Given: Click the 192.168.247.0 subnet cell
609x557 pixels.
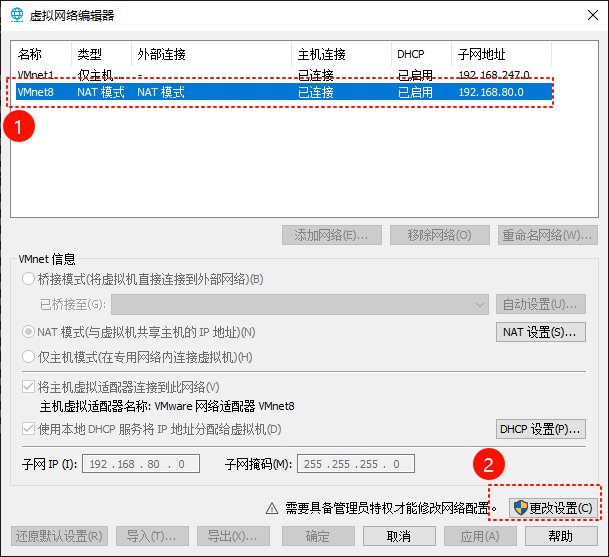Looking at the screenshot, I should point(494,74).
